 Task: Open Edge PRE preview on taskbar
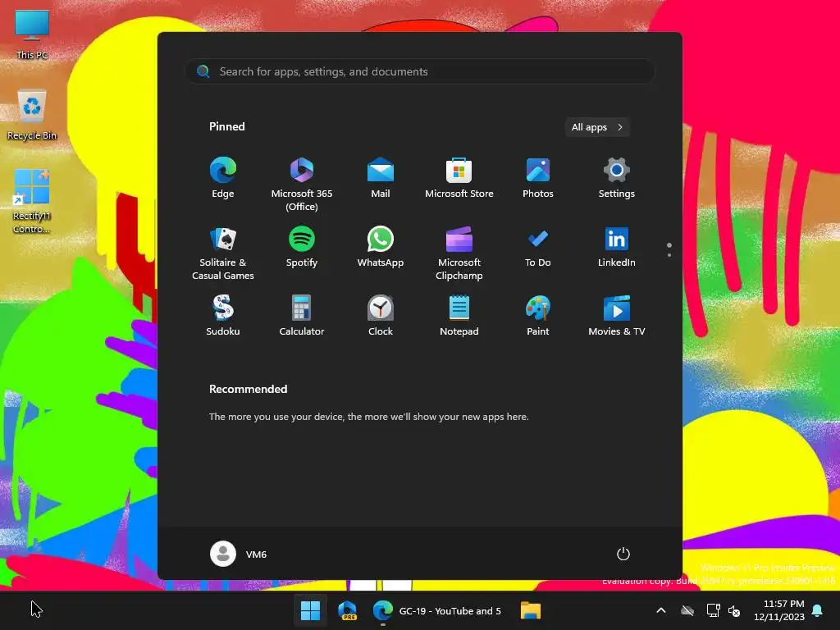pyautogui.click(x=347, y=610)
